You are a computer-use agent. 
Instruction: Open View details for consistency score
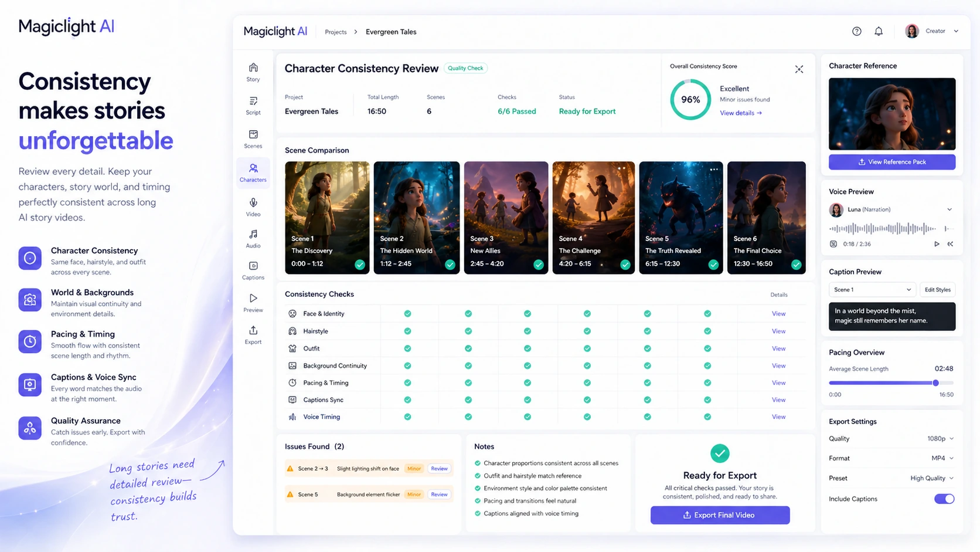(741, 113)
